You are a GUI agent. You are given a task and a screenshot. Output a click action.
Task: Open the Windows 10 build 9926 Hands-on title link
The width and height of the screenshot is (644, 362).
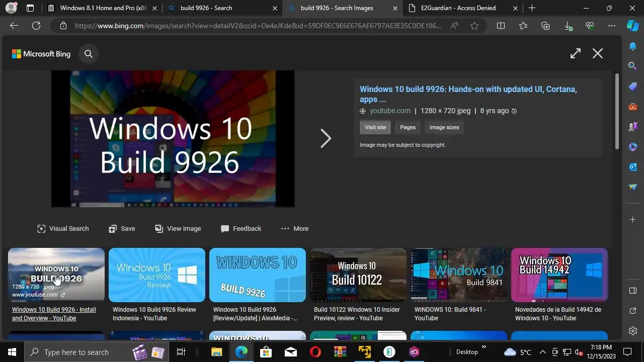click(468, 94)
